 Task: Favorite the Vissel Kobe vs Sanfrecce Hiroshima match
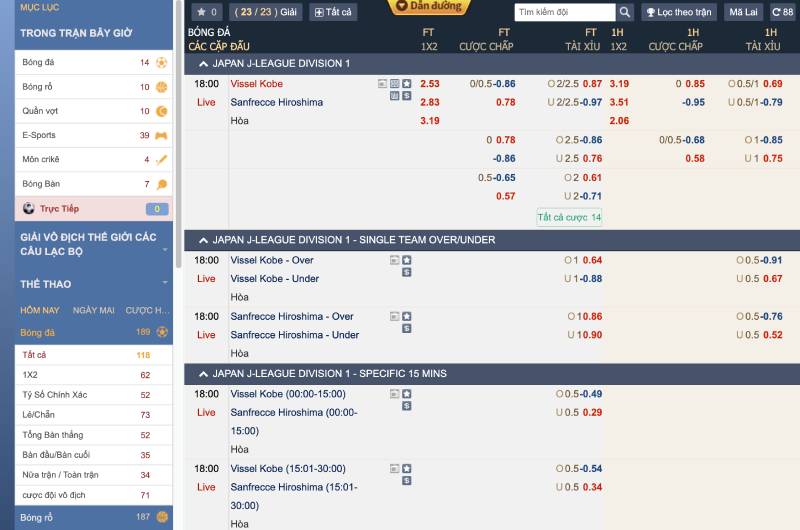point(407,84)
